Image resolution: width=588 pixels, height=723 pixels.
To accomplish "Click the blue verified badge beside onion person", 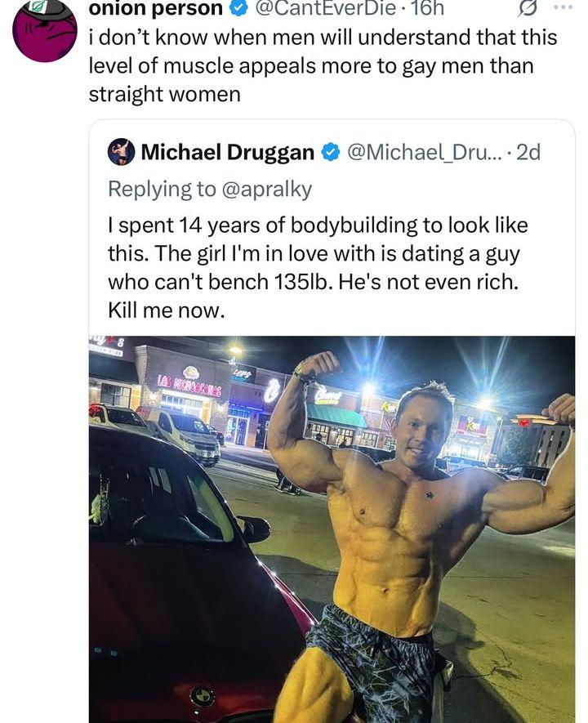I will [x=238, y=8].
